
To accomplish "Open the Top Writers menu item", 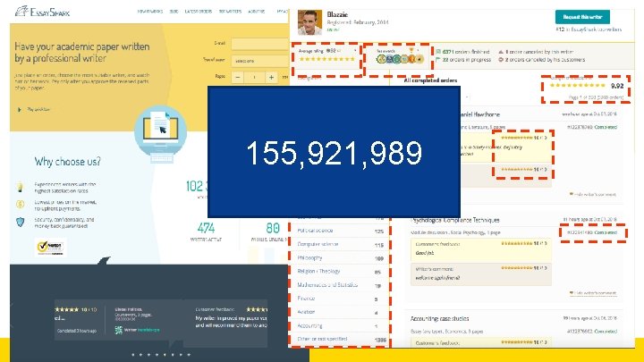I will [230, 12].
